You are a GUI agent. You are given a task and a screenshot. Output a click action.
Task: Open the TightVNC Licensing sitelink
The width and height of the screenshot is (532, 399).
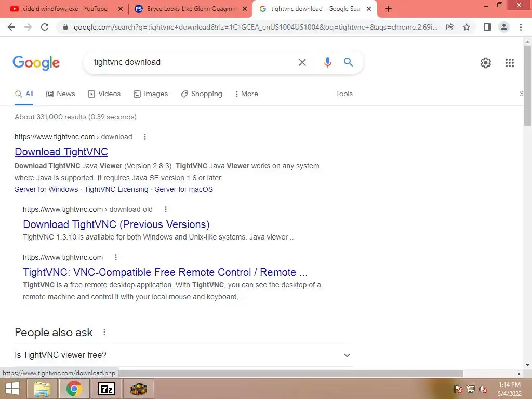116,189
